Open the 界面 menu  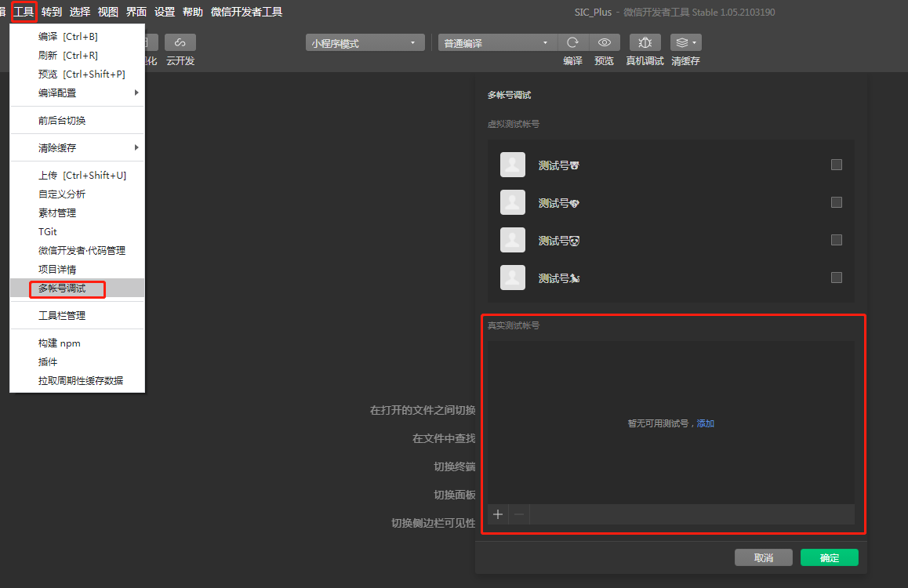pyautogui.click(x=136, y=12)
